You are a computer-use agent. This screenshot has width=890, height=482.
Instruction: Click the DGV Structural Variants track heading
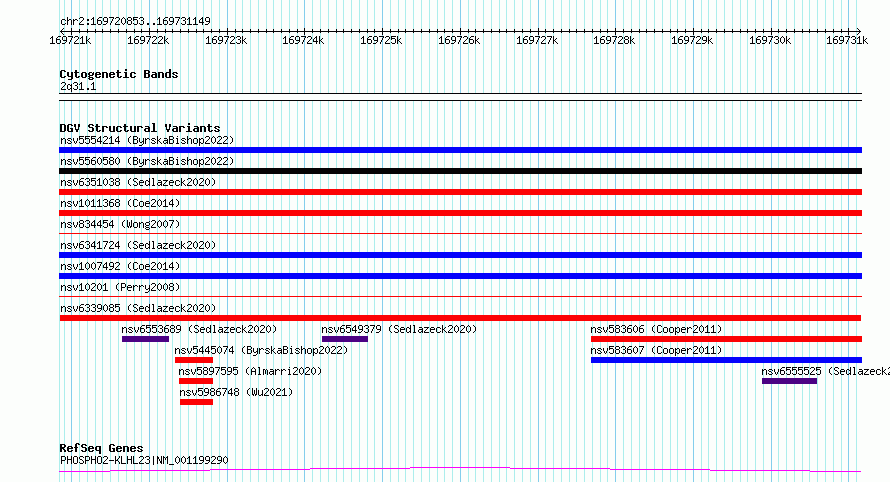coord(140,128)
